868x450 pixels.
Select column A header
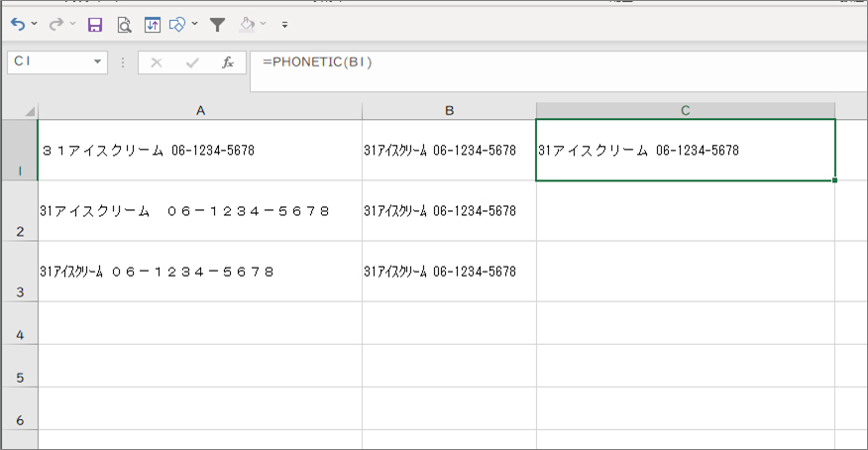pyautogui.click(x=200, y=111)
